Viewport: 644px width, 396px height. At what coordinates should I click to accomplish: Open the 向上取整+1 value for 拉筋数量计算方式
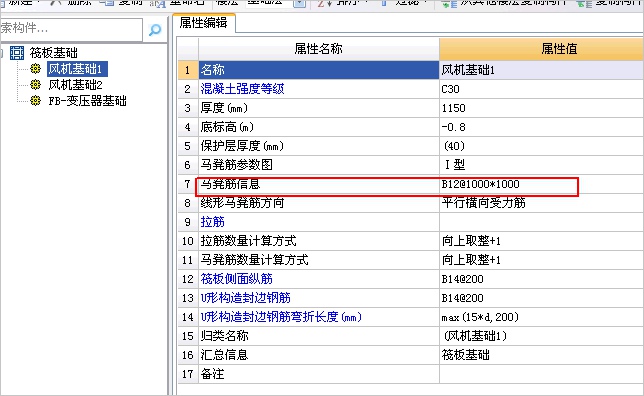click(542, 241)
